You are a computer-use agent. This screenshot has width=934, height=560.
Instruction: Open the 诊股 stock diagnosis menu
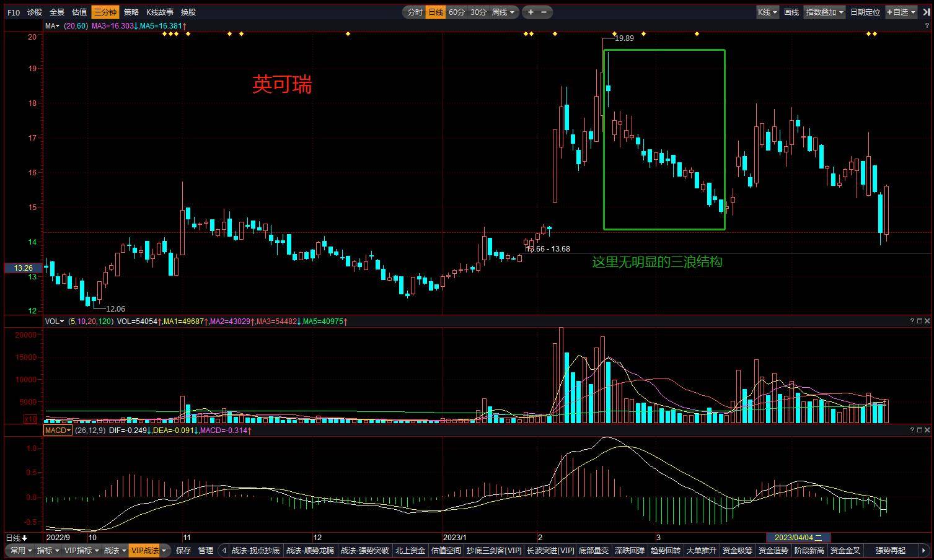tap(35, 12)
